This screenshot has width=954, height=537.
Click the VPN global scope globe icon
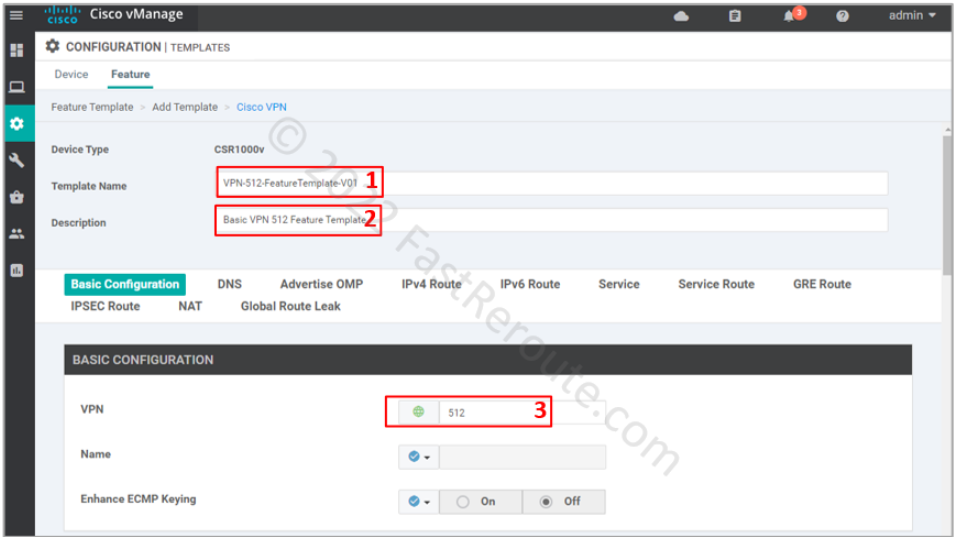(419, 412)
